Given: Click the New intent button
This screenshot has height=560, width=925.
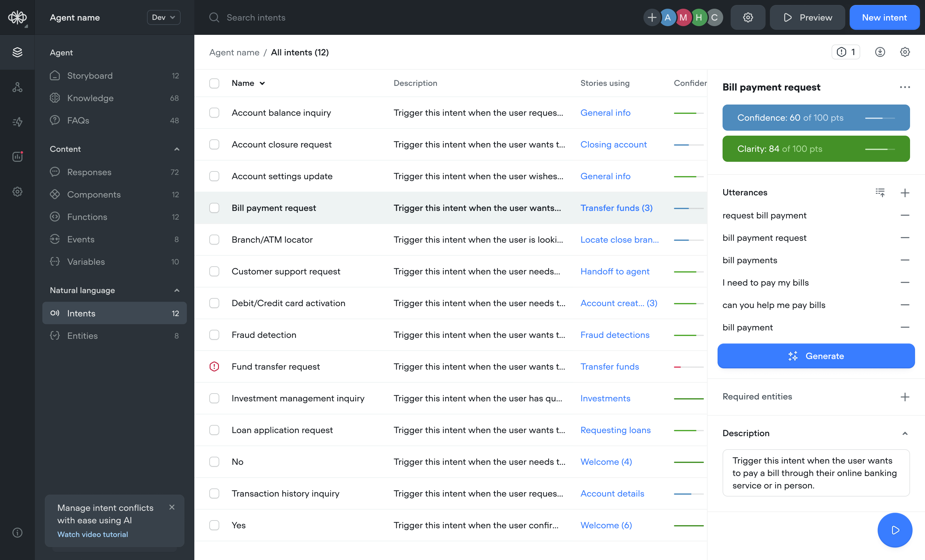Looking at the screenshot, I should coord(885,17).
